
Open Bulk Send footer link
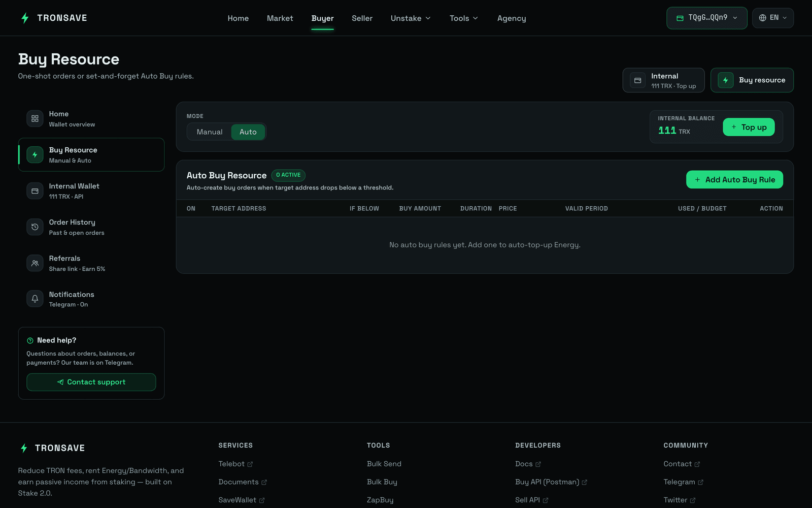coord(384,464)
